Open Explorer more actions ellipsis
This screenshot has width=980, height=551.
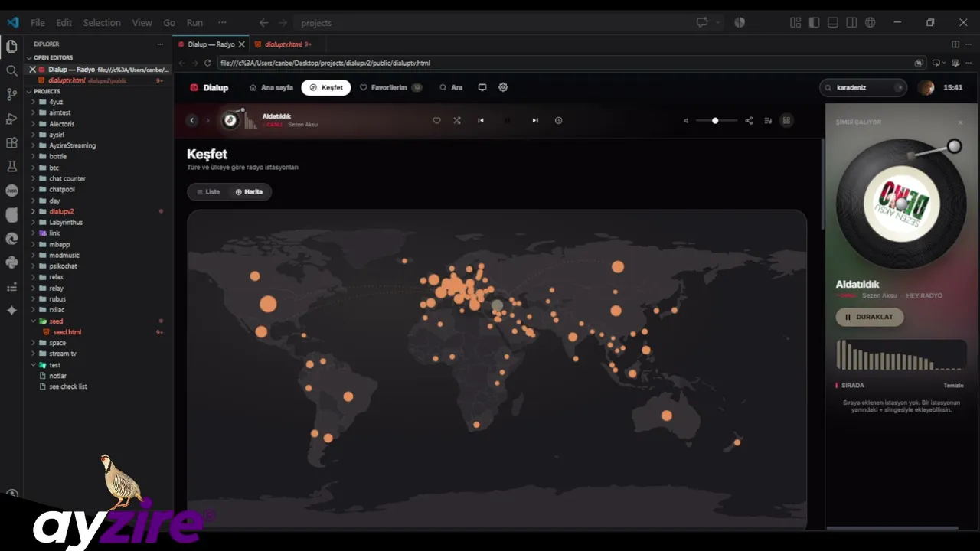160,44
